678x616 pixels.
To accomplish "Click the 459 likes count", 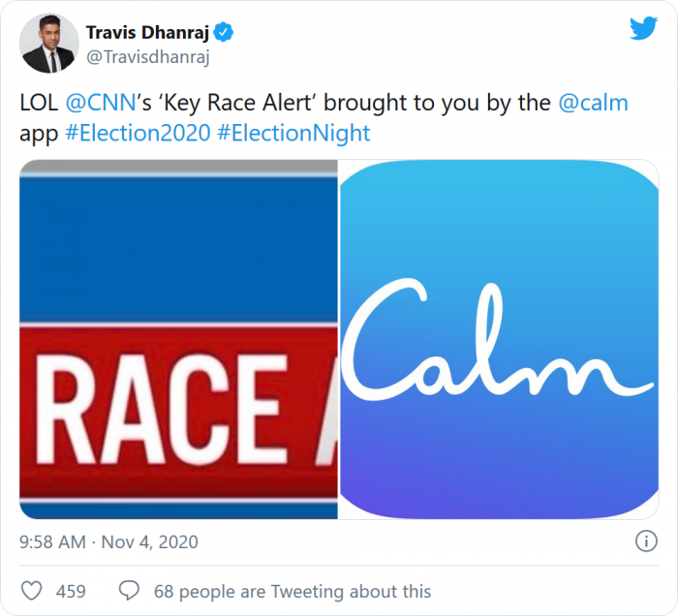I will coord(71,591).
